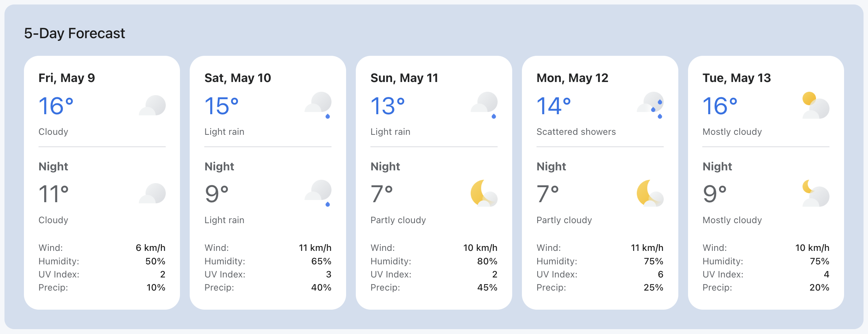Click the scattered showers icon for Mon, May 12
The image size is (868, 334).
pos(650,105)
